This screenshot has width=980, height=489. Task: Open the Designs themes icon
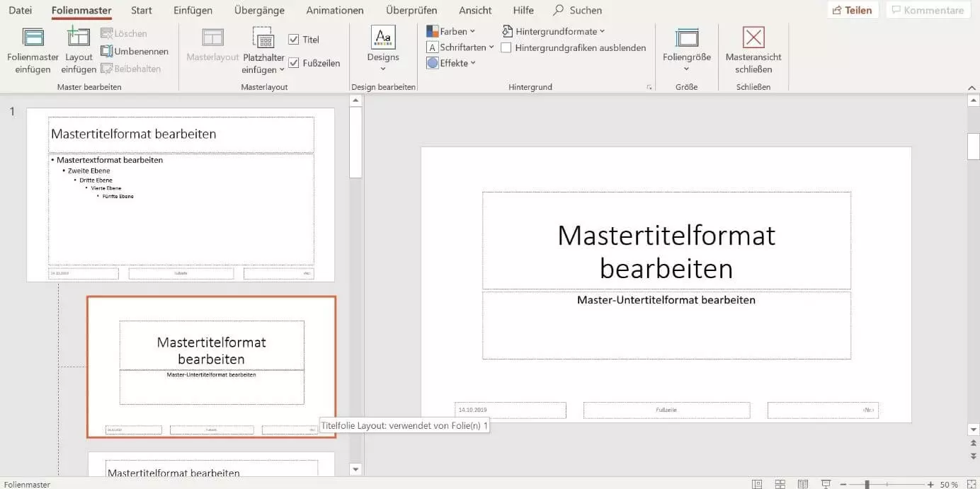point(383,38)
